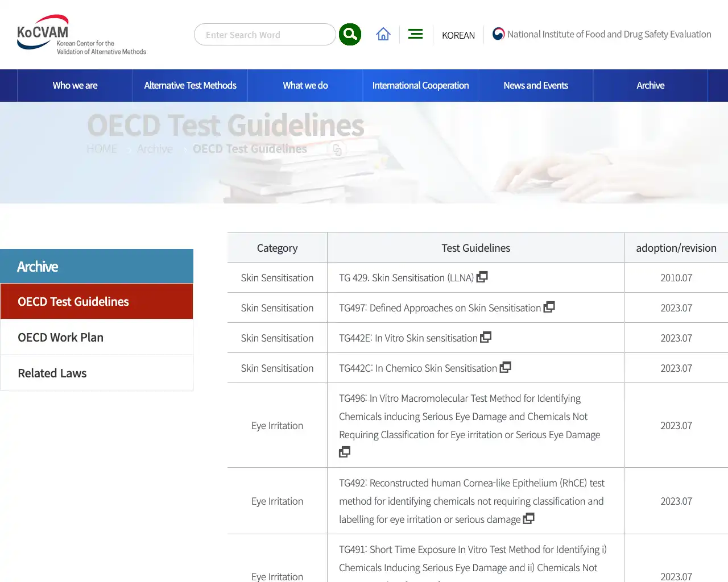Image resolution: width=728 pixels, height=582 pixels.
Task: Click the KoCVAM logo
Action: coord(81,35)
